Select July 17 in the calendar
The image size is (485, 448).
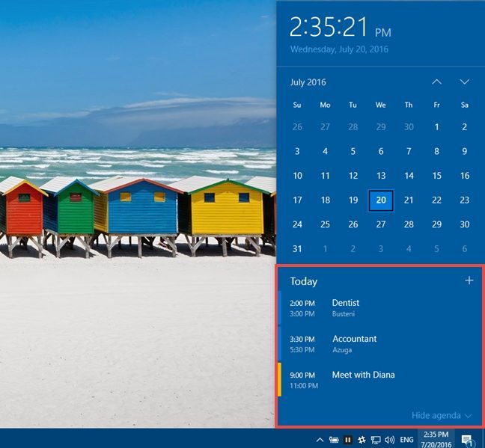click(x=297, y=200)
